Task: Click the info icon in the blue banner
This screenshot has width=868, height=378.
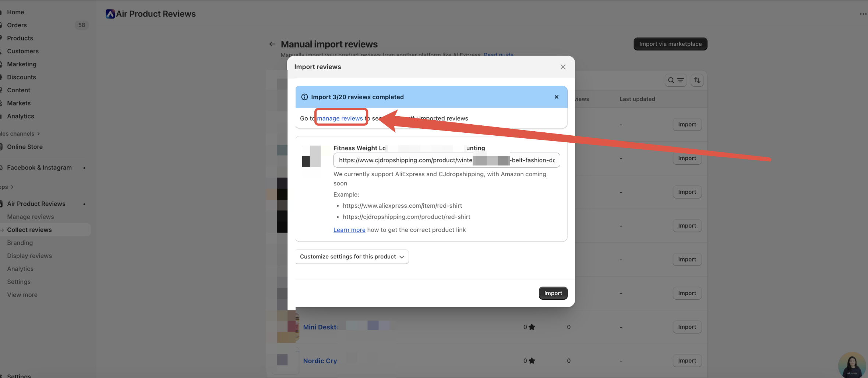Action: 304,97
